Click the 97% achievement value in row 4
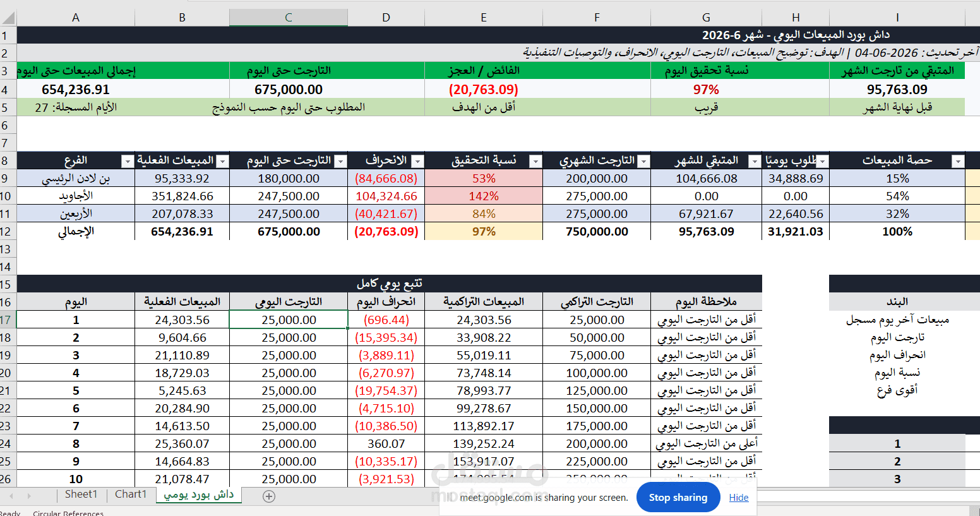This screenshot has height=516, width=980. coord(706,90)
